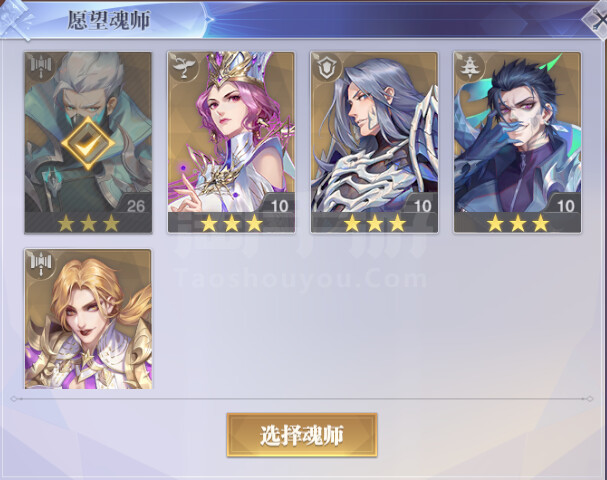
Task: Select the long silver-haired armored hero card
Action: coord(374,142)
